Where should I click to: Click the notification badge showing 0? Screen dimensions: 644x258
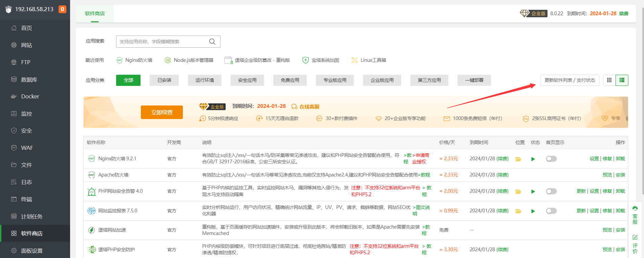click(62, 9)
